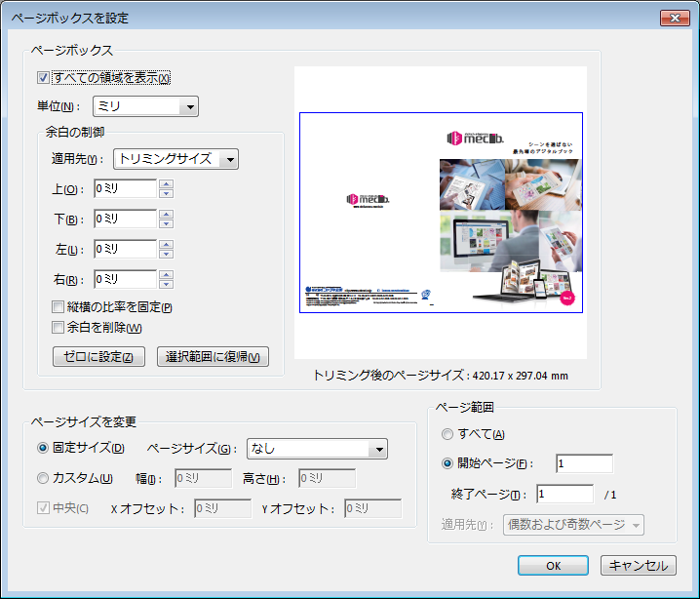700x599 pixels.
Task: Increase the top (上) margin spinner
Action: (166, 184)
